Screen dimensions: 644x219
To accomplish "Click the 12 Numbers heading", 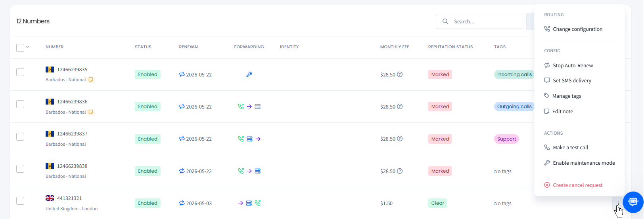I will [x=33, y=21].
